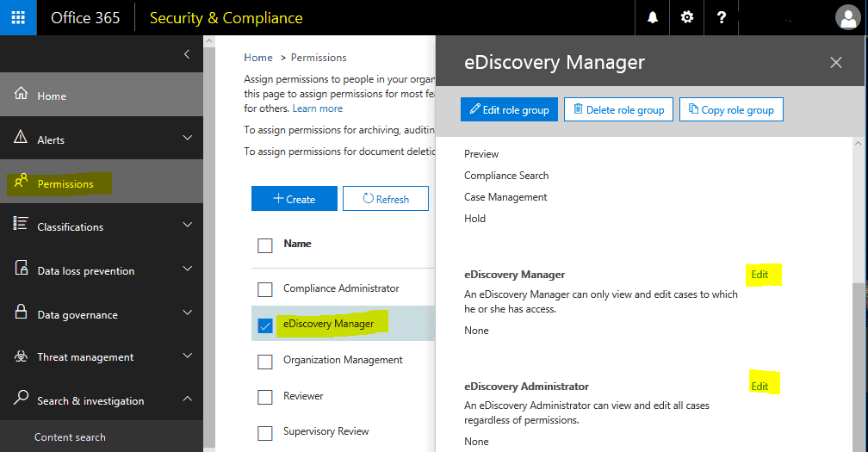The image size is (868, 452).
Task: Collapse the Search & investigation chevron
Action: [x=188, y=399]
